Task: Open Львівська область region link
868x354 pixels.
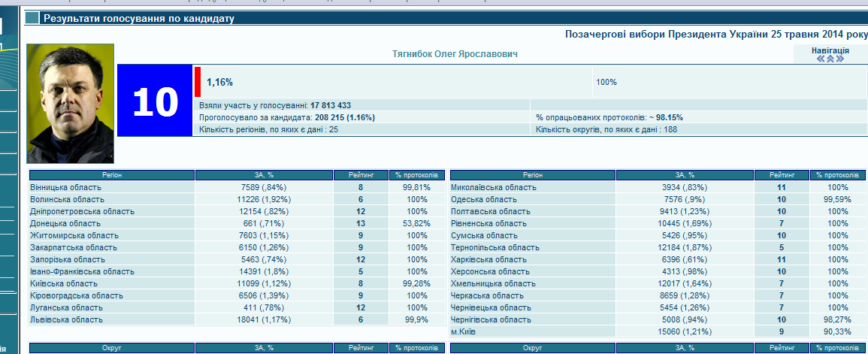Action: 66,319
